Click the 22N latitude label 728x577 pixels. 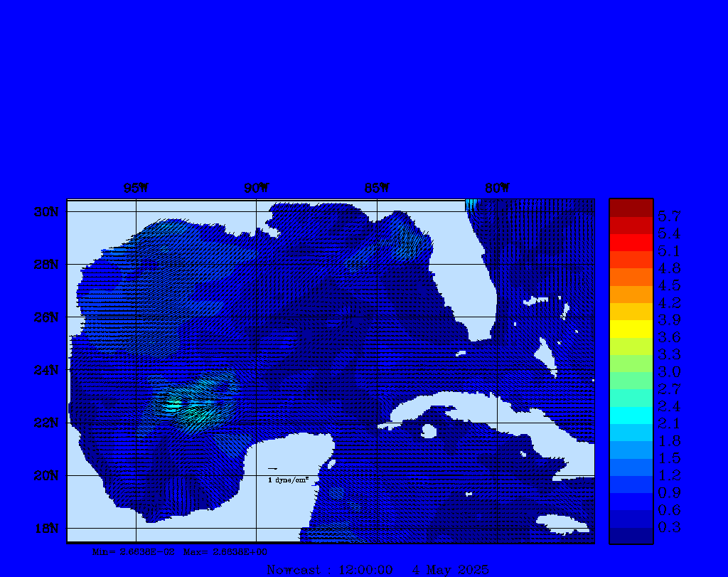(46, 423)
